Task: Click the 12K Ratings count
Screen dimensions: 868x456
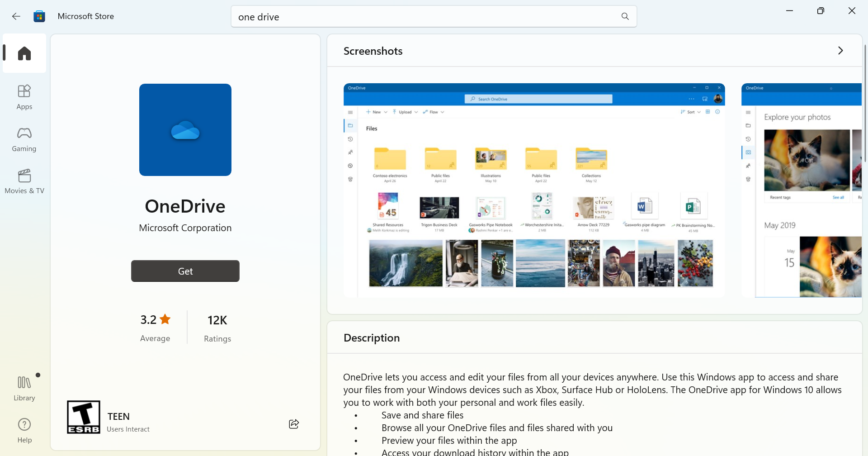Action: click(217, 328)
